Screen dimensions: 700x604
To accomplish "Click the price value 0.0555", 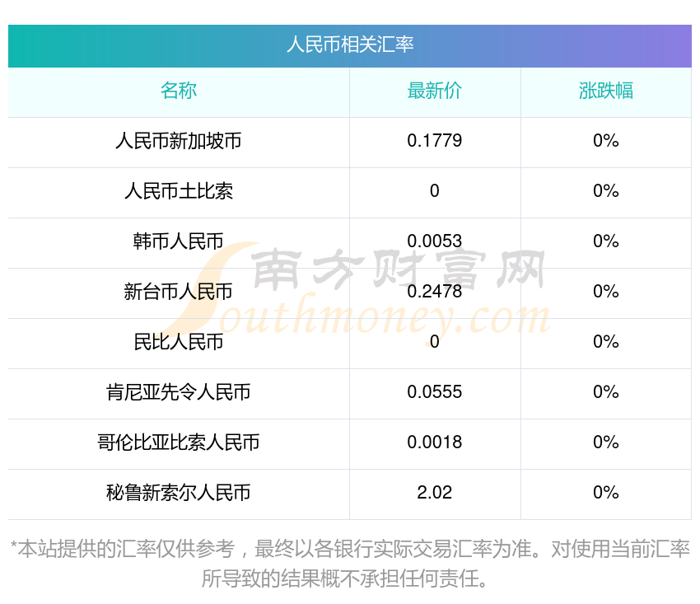I will coord(434,392).
